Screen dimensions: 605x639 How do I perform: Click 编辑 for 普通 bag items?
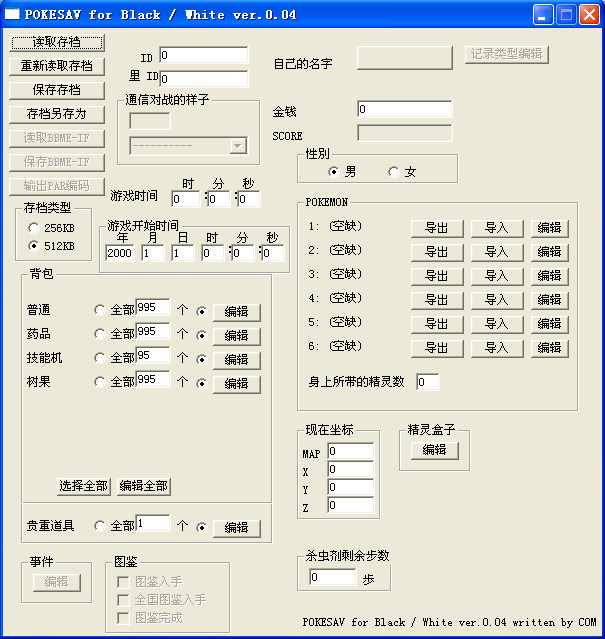coord(236,312)
